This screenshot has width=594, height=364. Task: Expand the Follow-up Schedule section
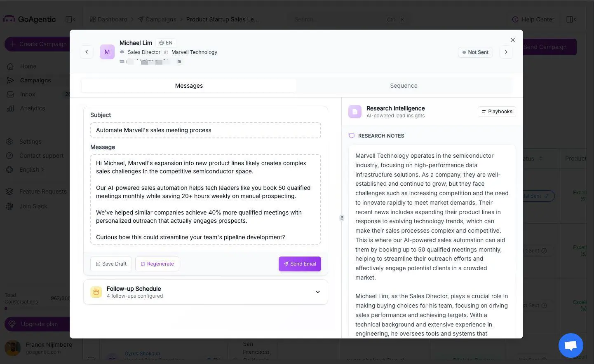click(206, 292)
